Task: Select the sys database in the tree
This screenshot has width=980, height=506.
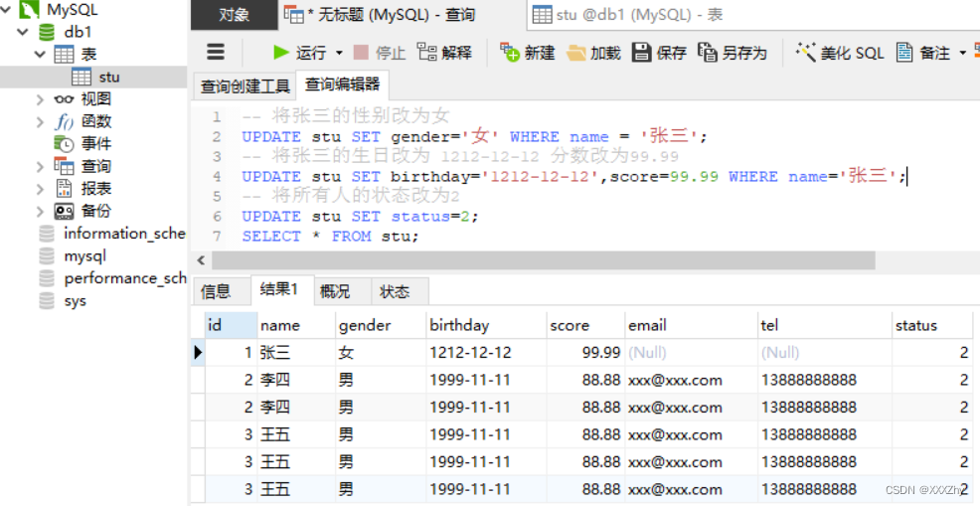Action: point(75,301)
